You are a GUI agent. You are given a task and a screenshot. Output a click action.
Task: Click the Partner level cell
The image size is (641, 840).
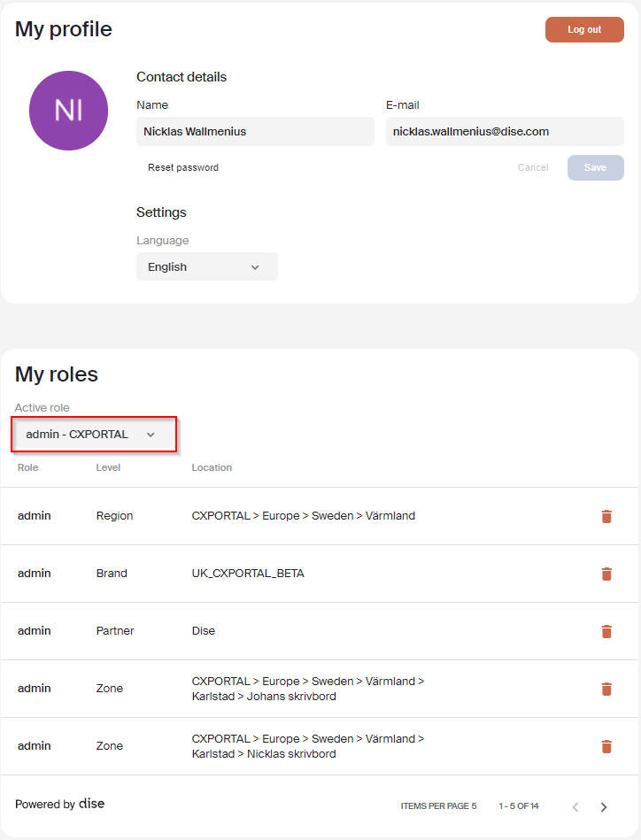click(x=115, y=631)
